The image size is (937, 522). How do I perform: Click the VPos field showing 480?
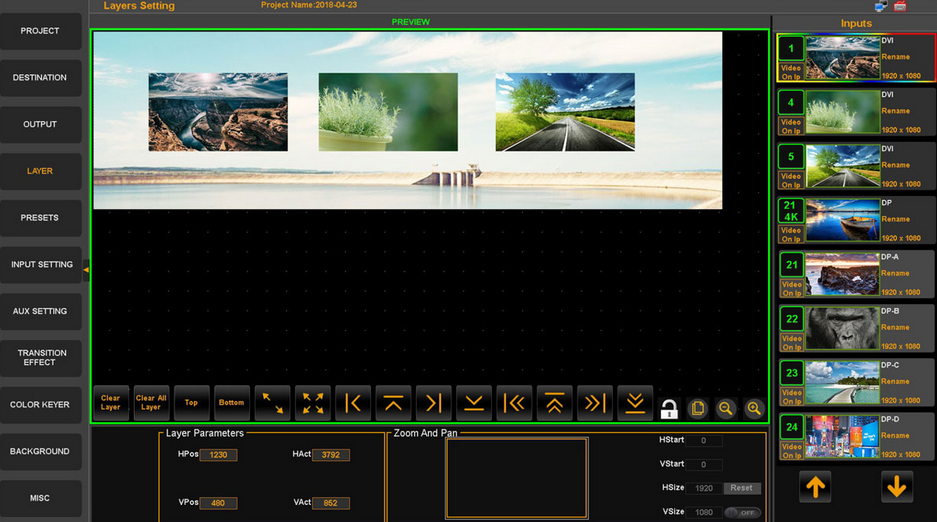(218, 503)
